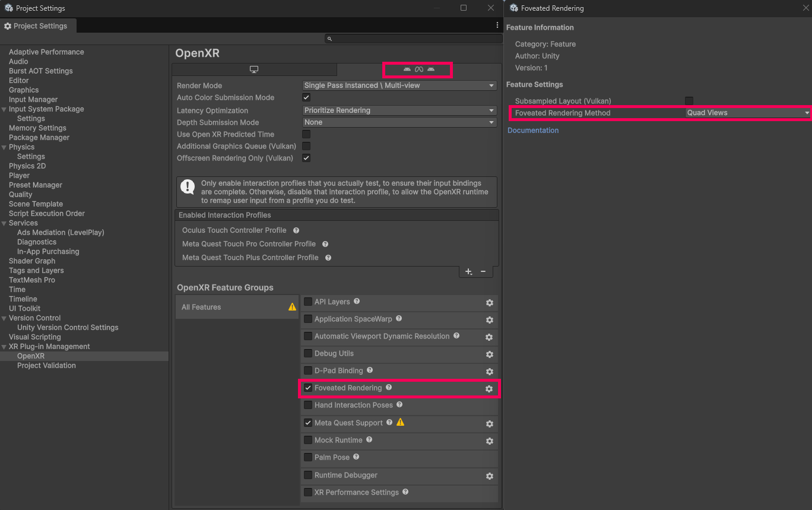812x510 pixels.
Task: Open the Foveated Rendering Documentation link
Action: (x=532, y=130)
